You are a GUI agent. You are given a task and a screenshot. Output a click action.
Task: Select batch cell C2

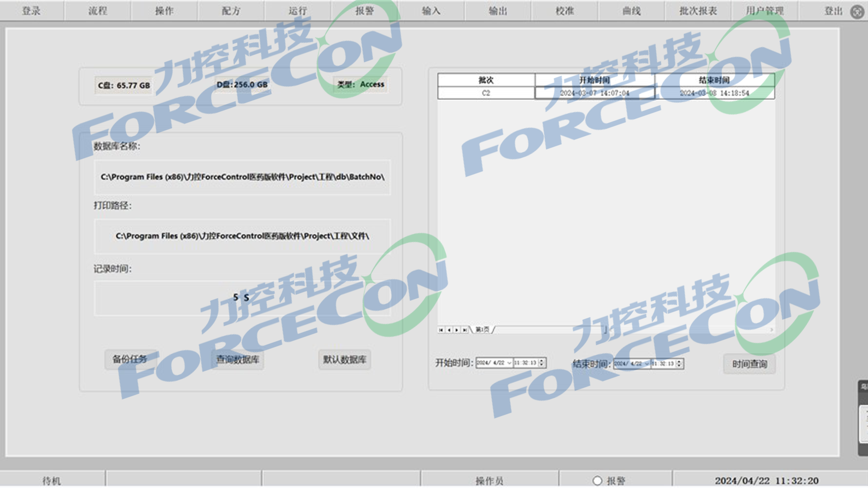pos(486,93)
